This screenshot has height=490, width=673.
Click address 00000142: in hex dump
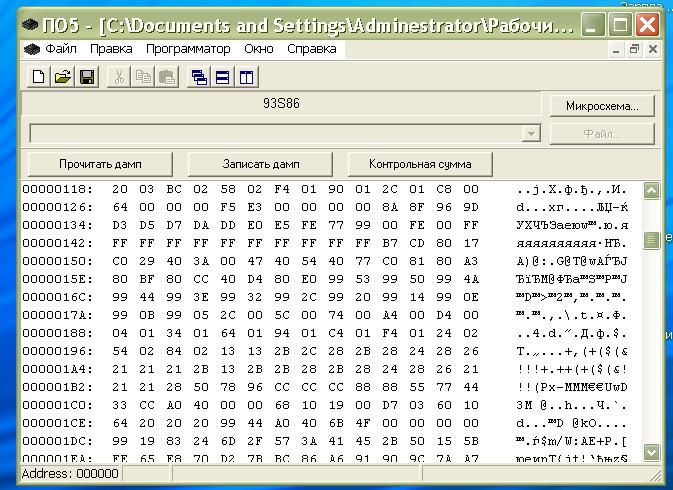(58, 243)
